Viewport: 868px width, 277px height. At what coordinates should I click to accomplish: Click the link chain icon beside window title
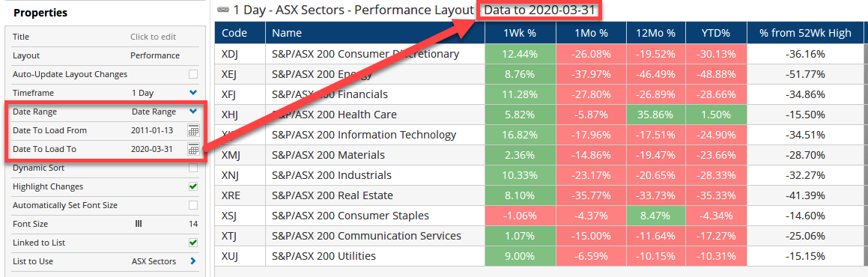point(222,10)
